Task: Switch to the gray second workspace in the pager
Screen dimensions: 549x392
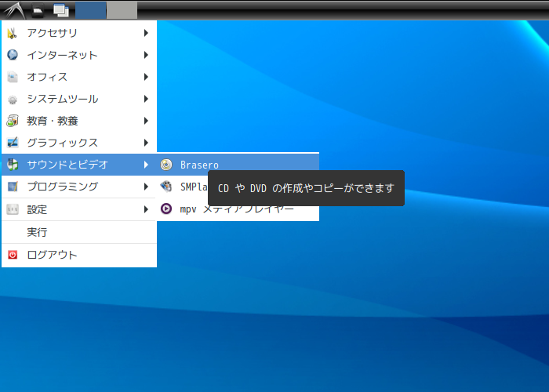Action: tap(122, 10)
